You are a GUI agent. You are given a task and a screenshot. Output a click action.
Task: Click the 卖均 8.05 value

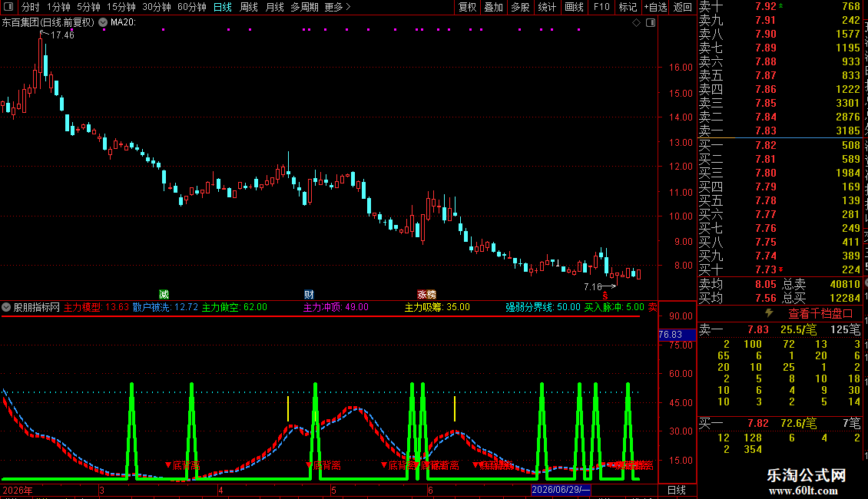tap(766, 284)
